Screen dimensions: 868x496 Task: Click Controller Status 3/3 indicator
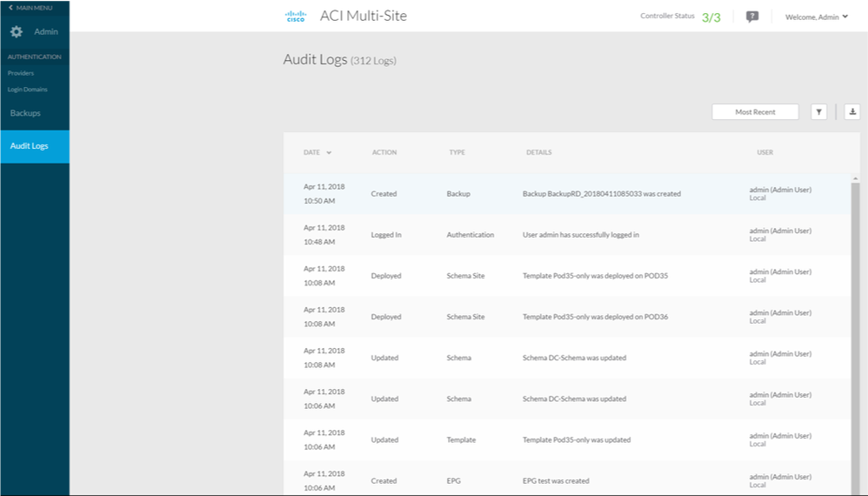[x=711, y=17]
